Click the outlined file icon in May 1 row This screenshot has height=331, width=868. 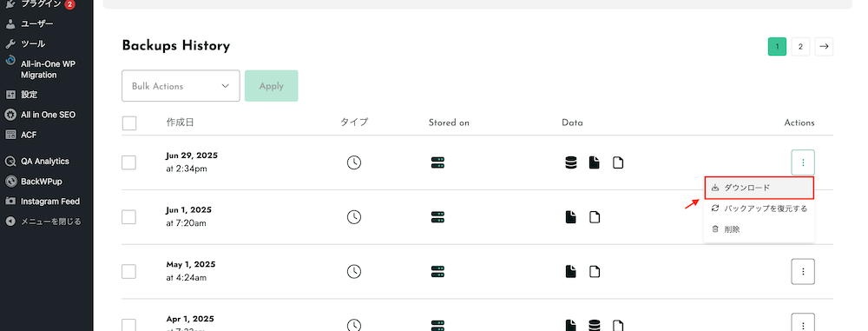(x=595, y=271)
